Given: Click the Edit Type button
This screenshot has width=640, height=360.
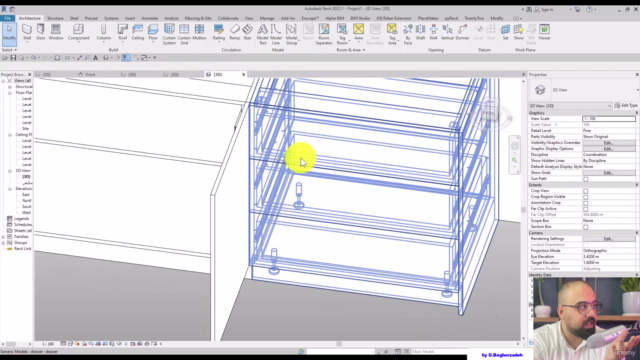Looking at the screenshot, I should click(626, 106).
